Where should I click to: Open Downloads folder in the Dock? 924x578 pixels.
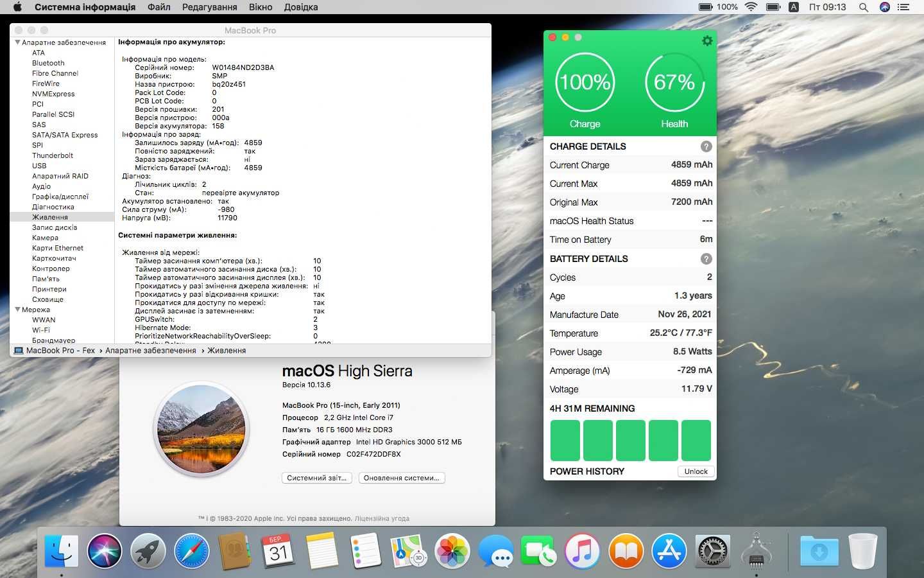819,550
